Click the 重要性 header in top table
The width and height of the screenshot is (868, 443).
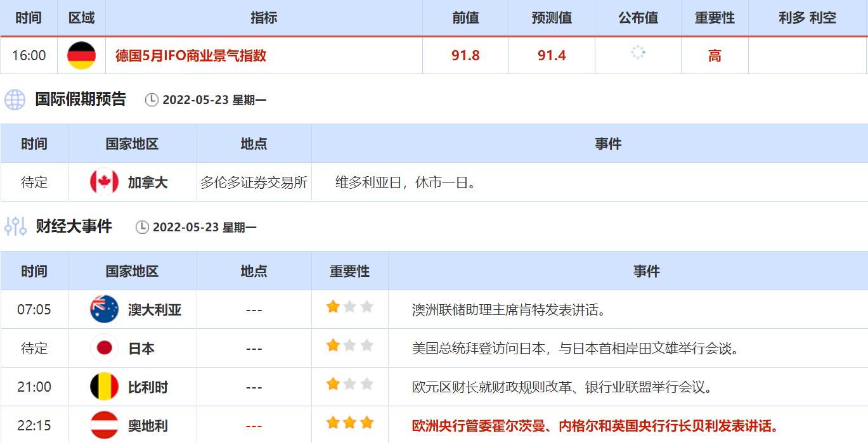coord(715,18)
